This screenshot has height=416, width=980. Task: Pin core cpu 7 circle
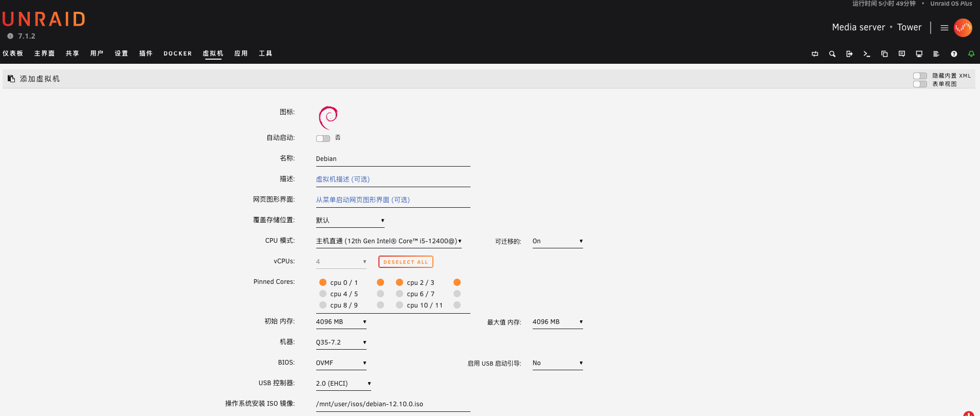tap(457, 294)
